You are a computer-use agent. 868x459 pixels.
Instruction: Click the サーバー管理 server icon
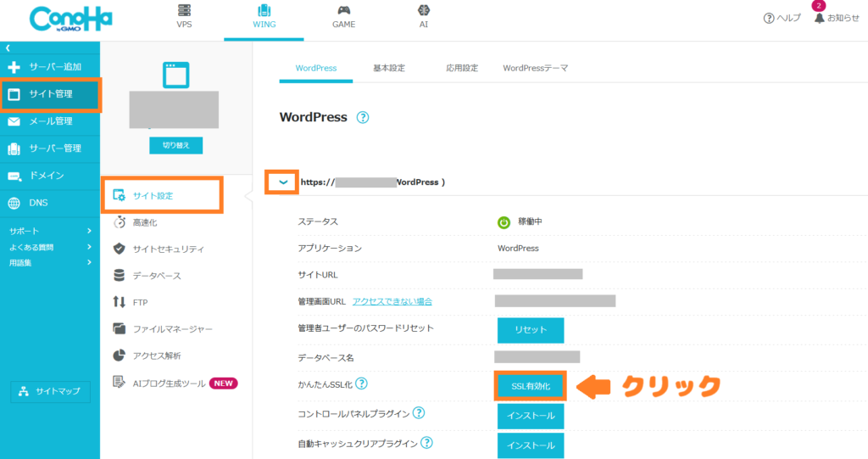coord(14,148)
